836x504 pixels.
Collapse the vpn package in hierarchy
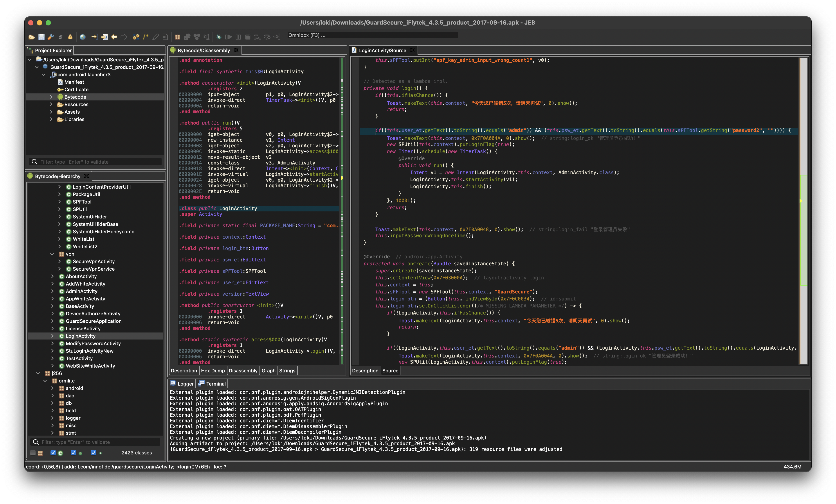[52, 254]
